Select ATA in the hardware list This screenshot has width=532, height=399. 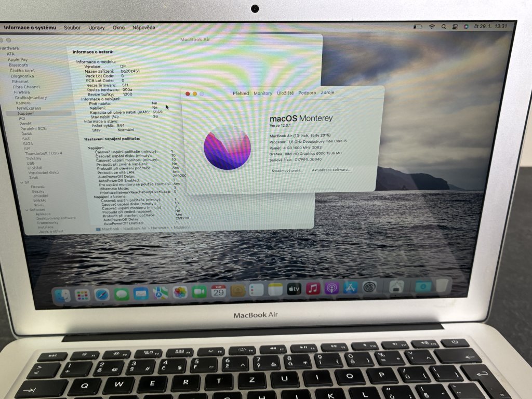(x=10, y=54)
